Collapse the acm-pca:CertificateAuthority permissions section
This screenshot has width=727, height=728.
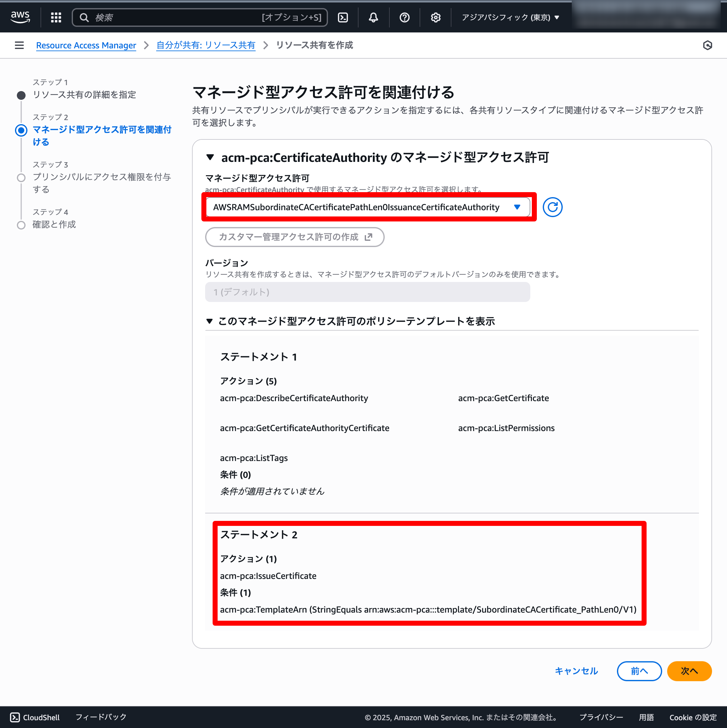tap(210, 158)
